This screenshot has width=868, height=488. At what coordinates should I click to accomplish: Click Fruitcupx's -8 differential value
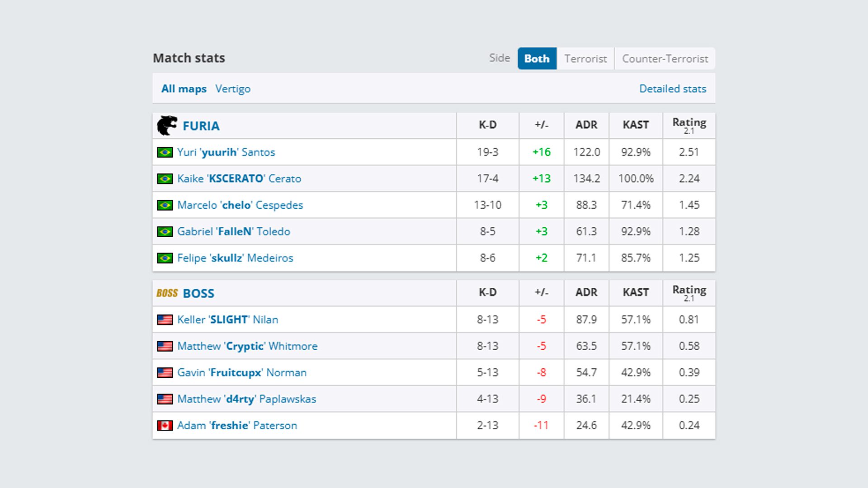point(542,372)
